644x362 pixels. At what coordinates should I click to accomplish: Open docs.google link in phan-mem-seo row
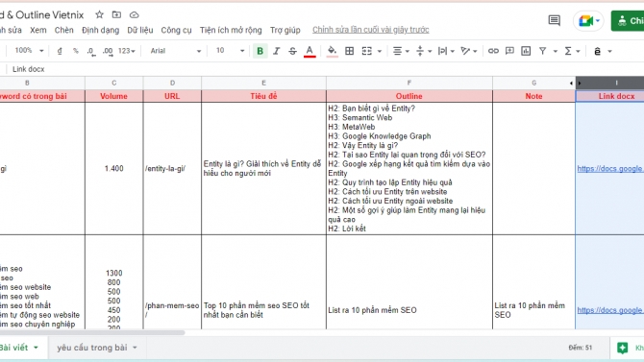click(x=609, y=310)
